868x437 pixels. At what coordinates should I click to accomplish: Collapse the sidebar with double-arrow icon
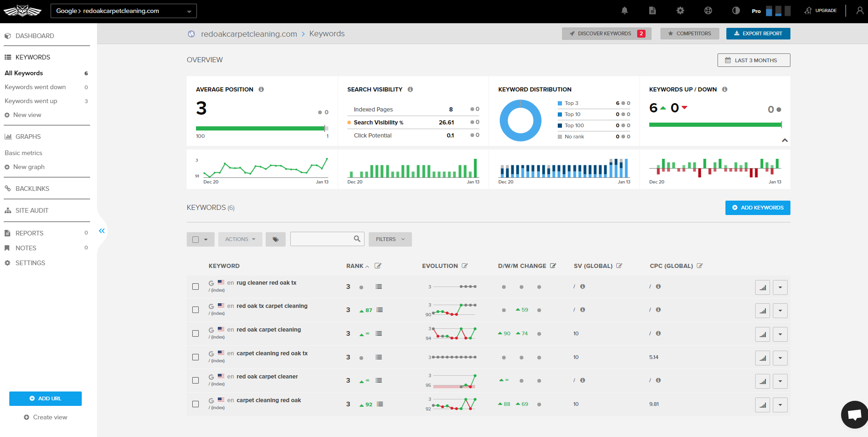[x=102, y=231]
